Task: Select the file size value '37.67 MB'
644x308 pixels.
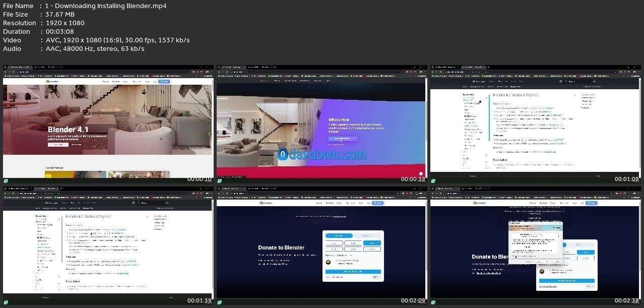Action: (x=61, y=15)
